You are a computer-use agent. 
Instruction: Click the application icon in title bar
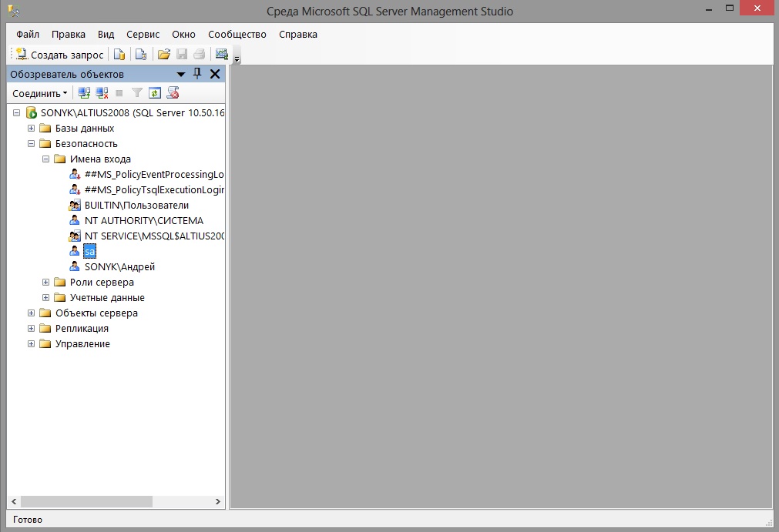click(14, 11)
